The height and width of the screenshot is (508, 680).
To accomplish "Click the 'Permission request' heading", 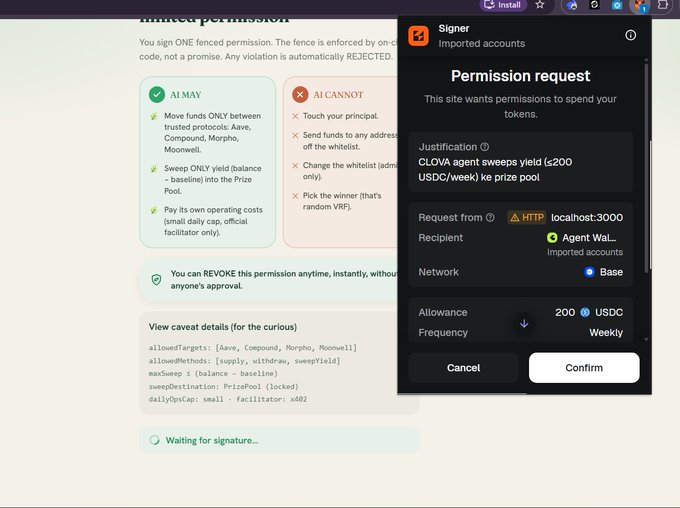I will [x=520, y=76].
